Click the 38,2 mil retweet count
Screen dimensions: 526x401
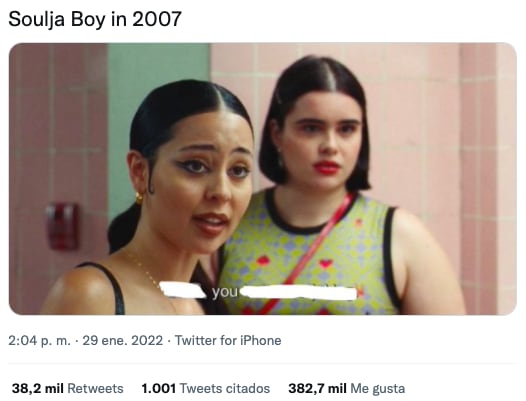pos(38,389)
